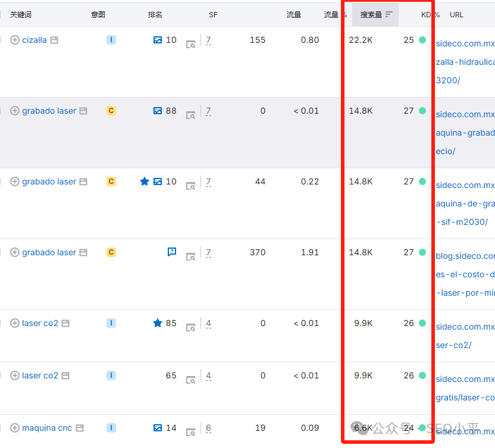The width and height of the screenshot is (495, 448).
Task: Click SF value 4 in laser co2 85 row
Action: 208,323
